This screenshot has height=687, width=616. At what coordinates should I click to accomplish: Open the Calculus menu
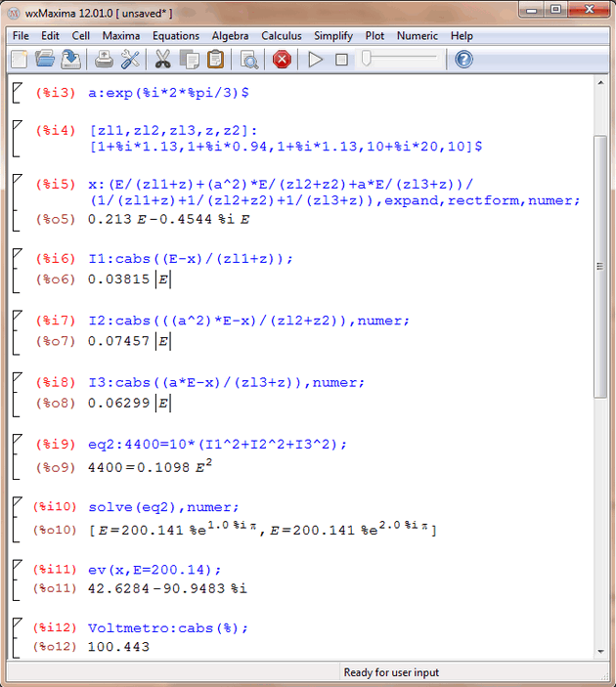point(281,36)
